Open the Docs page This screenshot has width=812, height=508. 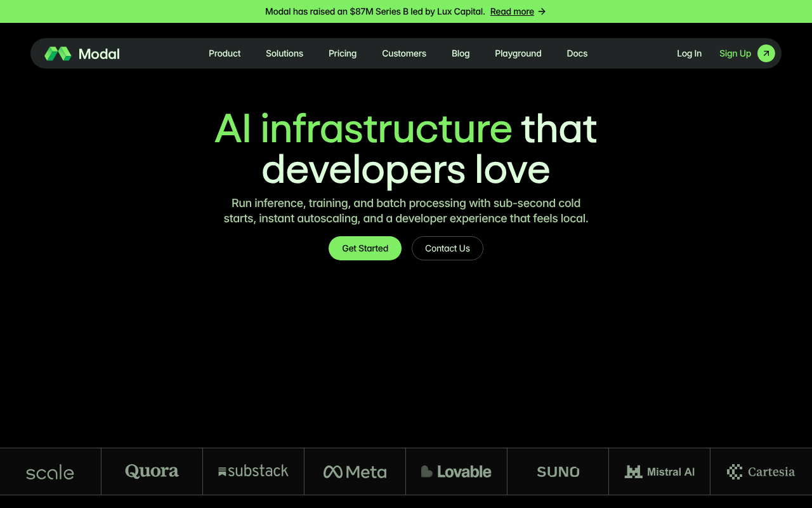click(577, 53)
